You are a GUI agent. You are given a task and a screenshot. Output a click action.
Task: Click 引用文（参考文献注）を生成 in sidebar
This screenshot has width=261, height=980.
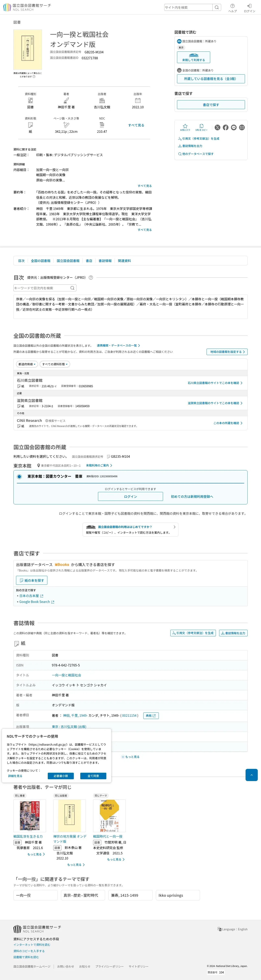199,138
